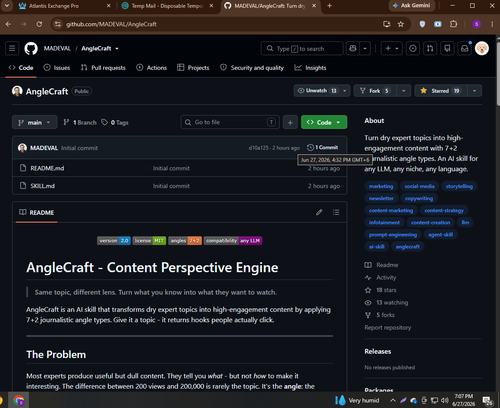View the 1 Branch link
500x408 pixels.
point(80,122)
